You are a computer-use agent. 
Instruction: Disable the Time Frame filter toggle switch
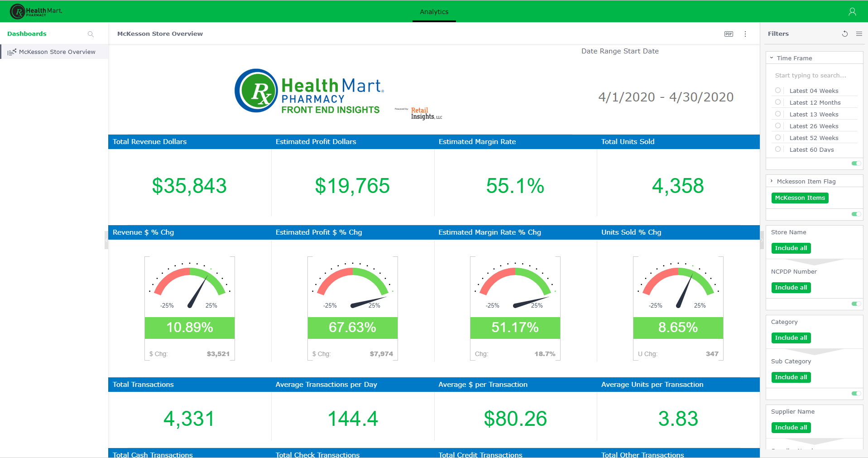point(855,163)
